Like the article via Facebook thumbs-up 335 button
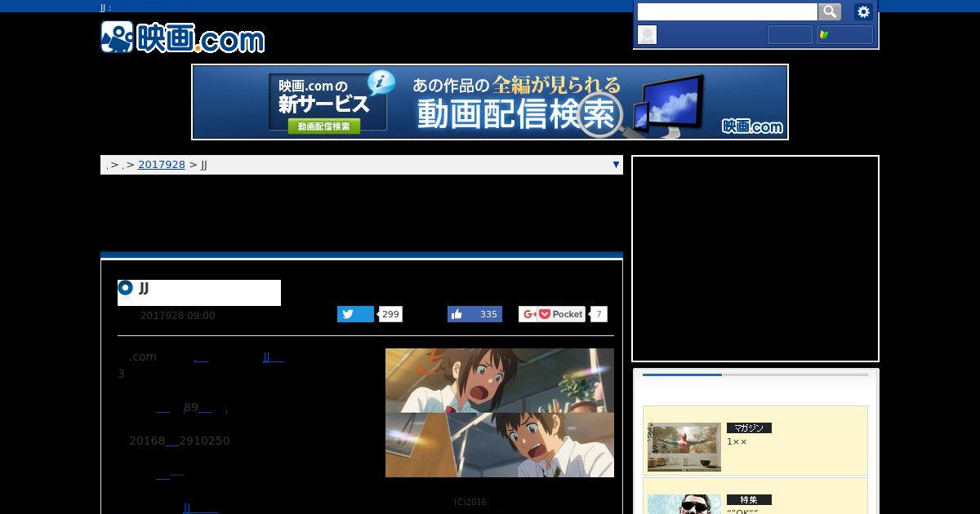This screenshot has height=514, width=980. pyautogui.click(x=474, y=314)
